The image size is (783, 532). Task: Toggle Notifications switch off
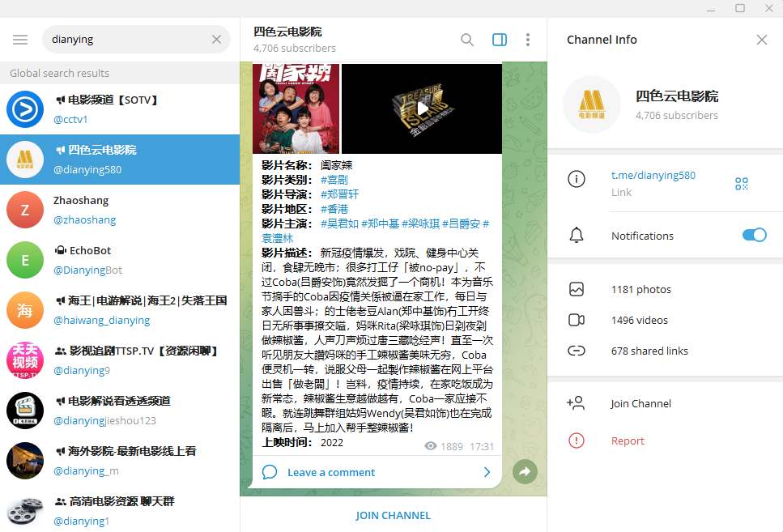click(x=754, y=235)
